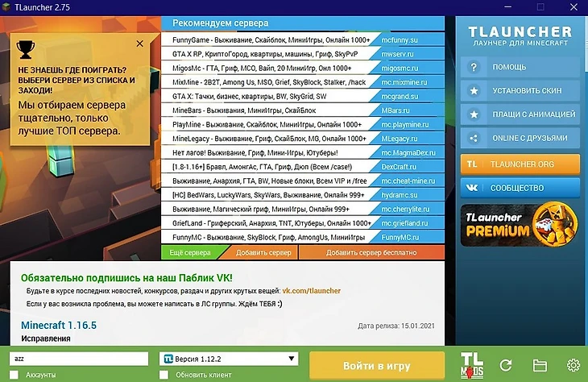Click star icon beside Плащи с анимацией
The height and width of the screenshot is (382, 588).
474,114
